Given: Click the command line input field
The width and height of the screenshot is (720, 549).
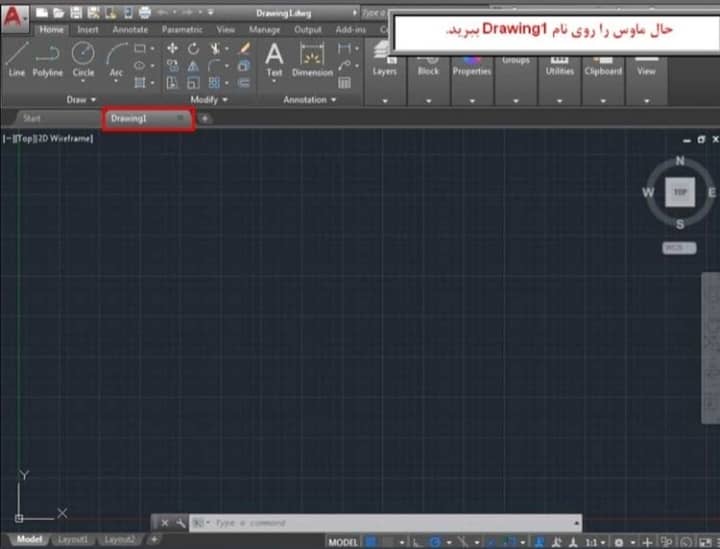Looking at the screenshot, I should (386, 523).
